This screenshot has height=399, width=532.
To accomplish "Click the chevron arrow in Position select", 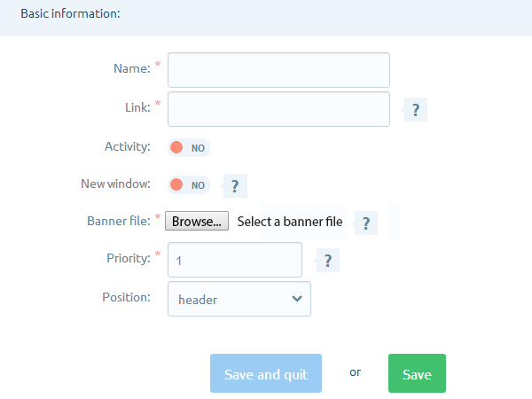I will pyautogui.click(x=297, y=299).
